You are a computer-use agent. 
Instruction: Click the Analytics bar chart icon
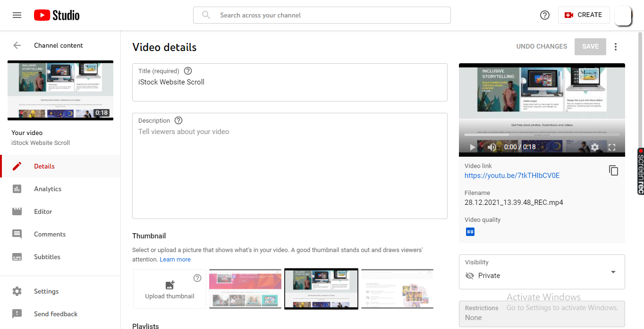(17, 189)
